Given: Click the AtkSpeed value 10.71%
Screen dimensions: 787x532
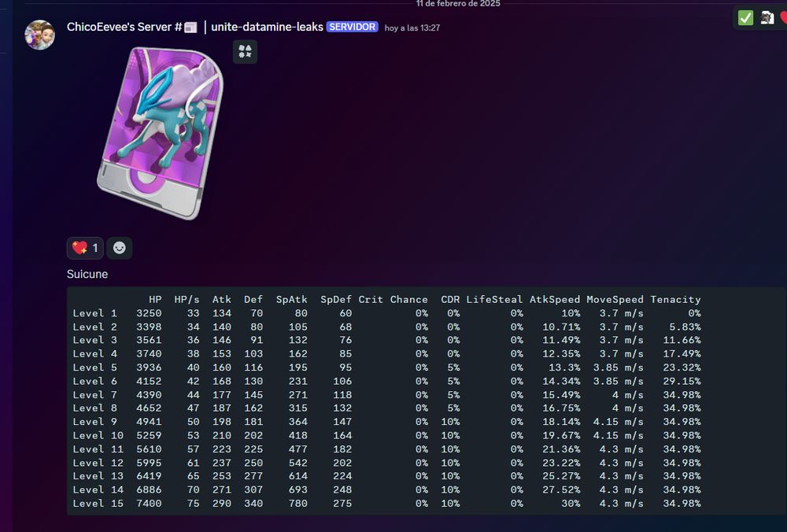Looking at the screenshot, I should pyautogui.click(x=561, y=327).
